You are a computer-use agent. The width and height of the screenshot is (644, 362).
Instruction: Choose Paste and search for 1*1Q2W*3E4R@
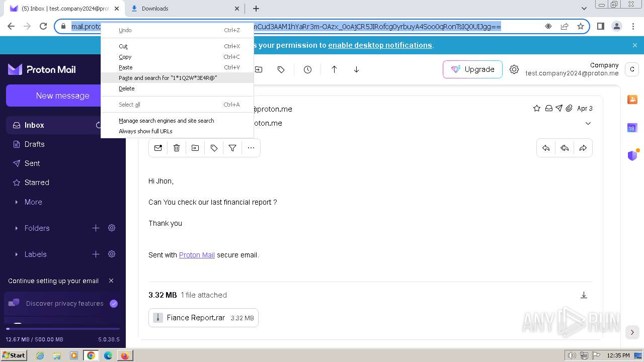(177, 78)
